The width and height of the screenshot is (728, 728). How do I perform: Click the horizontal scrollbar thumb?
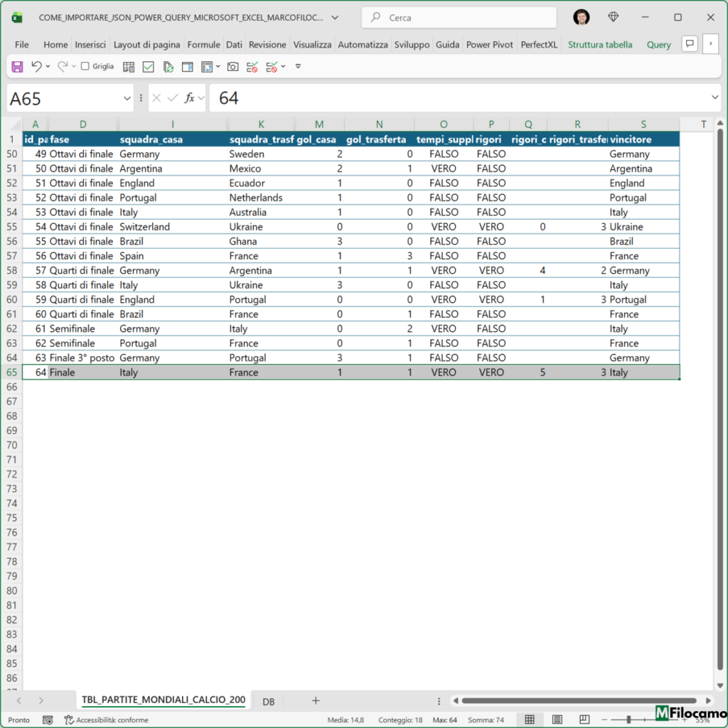click(579, 700)
